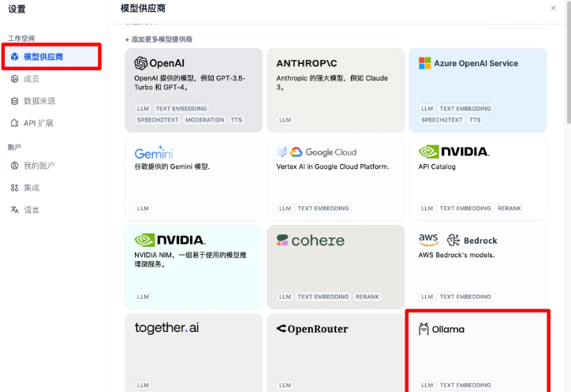Click the together.ai logo
This screenshot has width=571, height=392.
tap(166, 328)
